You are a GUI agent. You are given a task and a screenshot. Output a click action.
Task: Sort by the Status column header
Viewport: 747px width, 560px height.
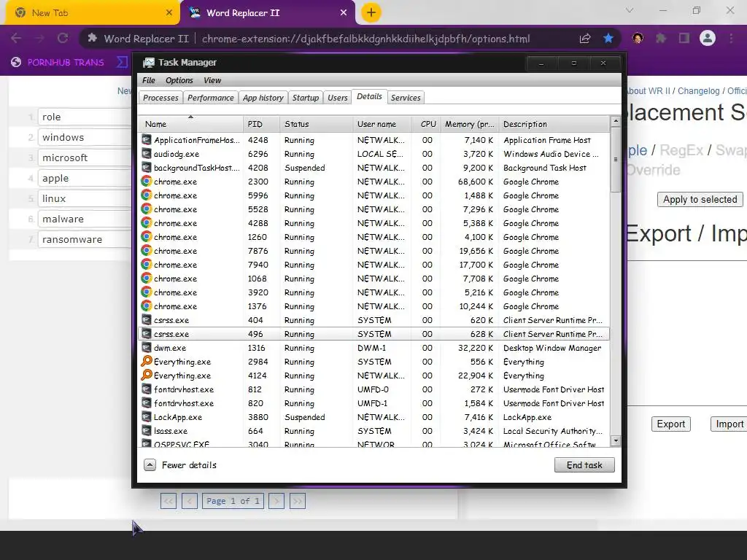pos(317,124)
